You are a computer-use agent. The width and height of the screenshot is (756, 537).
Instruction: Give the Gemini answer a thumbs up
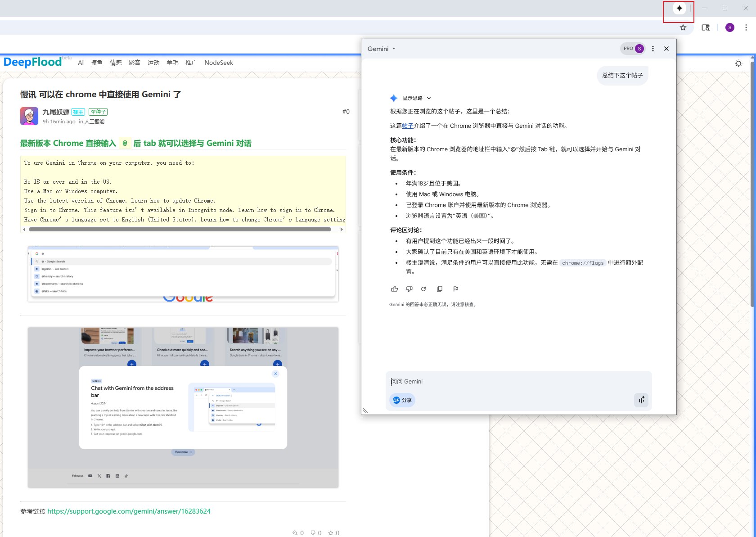[395, 289]
